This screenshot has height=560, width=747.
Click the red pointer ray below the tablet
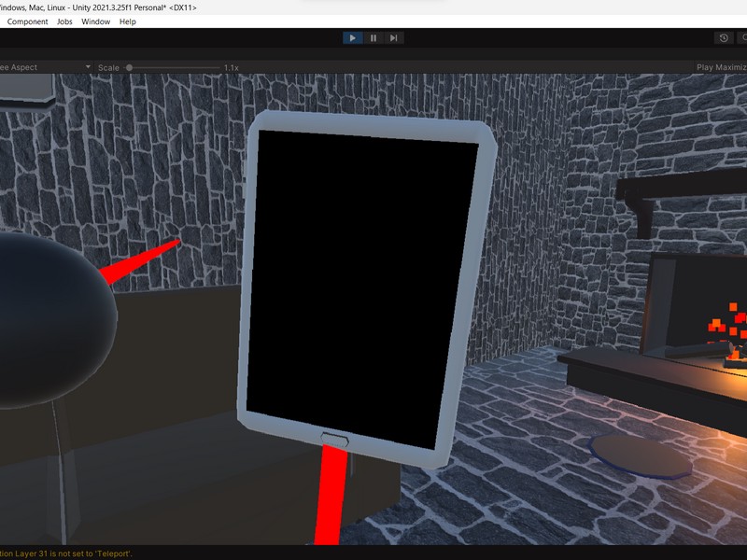[331, 495]
